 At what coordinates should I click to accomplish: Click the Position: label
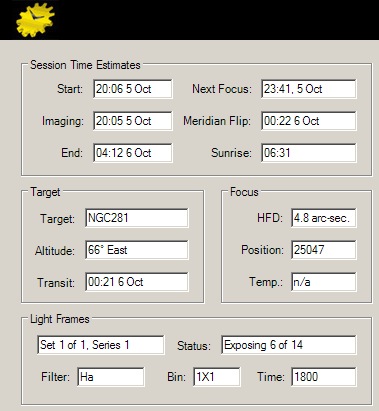(263, 250)
